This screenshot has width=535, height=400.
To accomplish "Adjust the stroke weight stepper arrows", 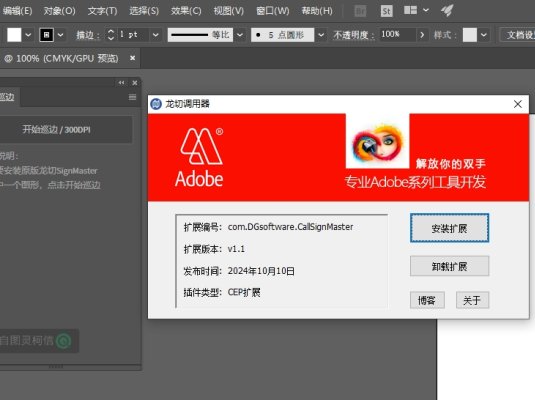I will coord(111,35).
